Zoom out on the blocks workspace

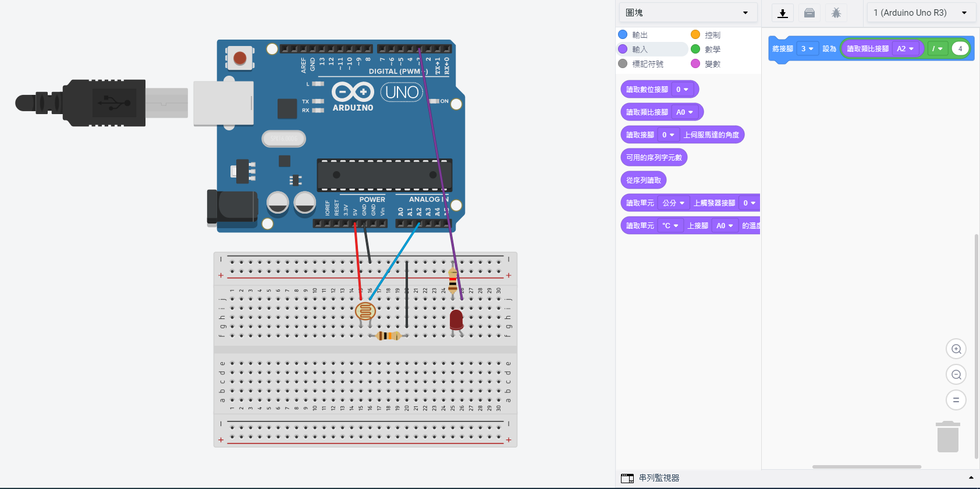click(956, 375)
